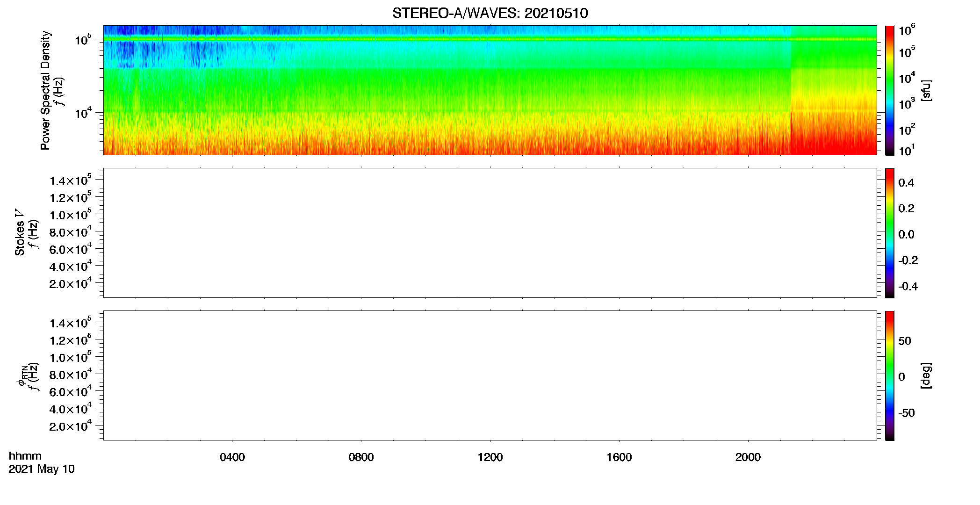Click the Stokes V colorbar
The image size is (980, 505).
pyautogui.click(x=890, y=233)
